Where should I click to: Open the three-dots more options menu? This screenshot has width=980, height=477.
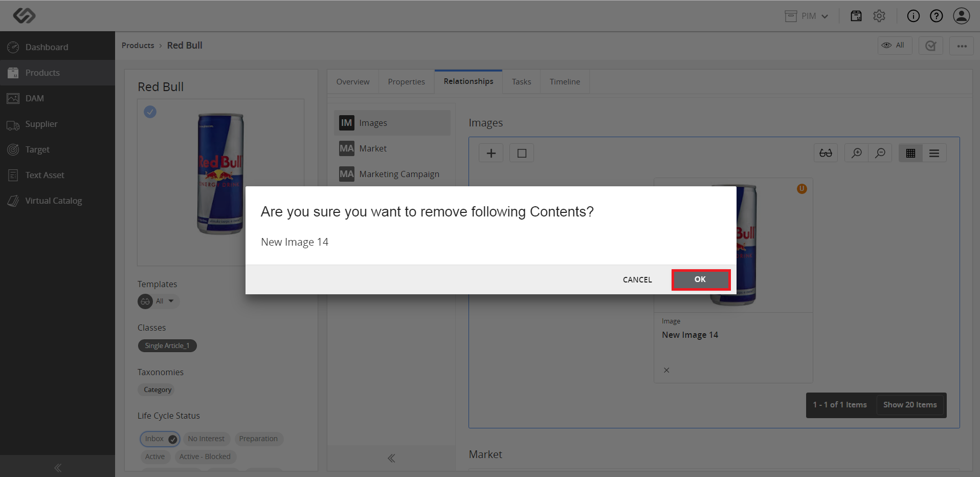tap(962, 46)
